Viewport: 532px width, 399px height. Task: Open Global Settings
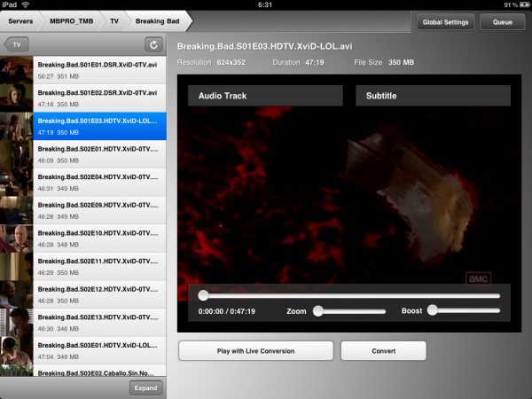(x=445, y=22)
